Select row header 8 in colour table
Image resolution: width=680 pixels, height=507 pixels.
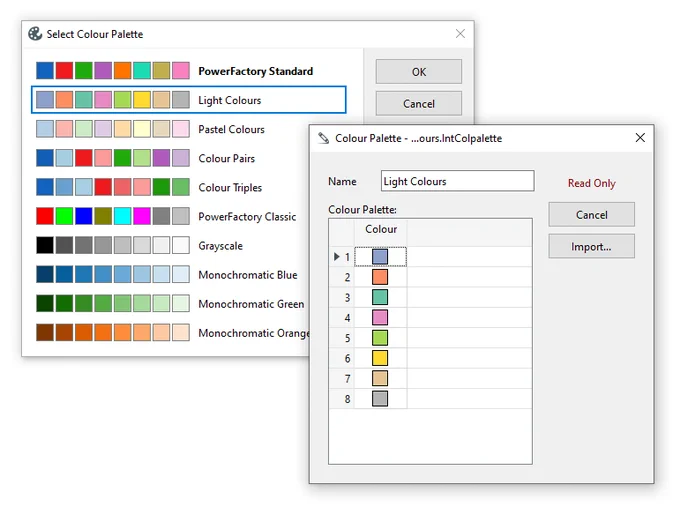(x=342, y=399)
